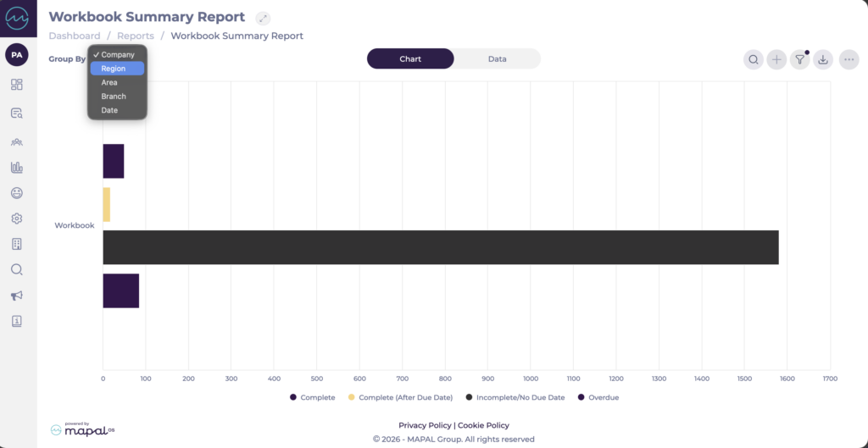Click the download report icon
Screen dimensions: 868x448
point(822,59)
